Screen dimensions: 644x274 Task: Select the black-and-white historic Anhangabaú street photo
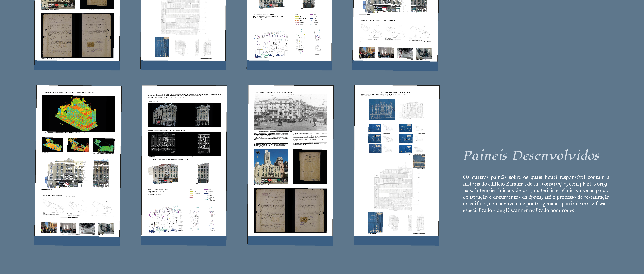coord(291,112)
